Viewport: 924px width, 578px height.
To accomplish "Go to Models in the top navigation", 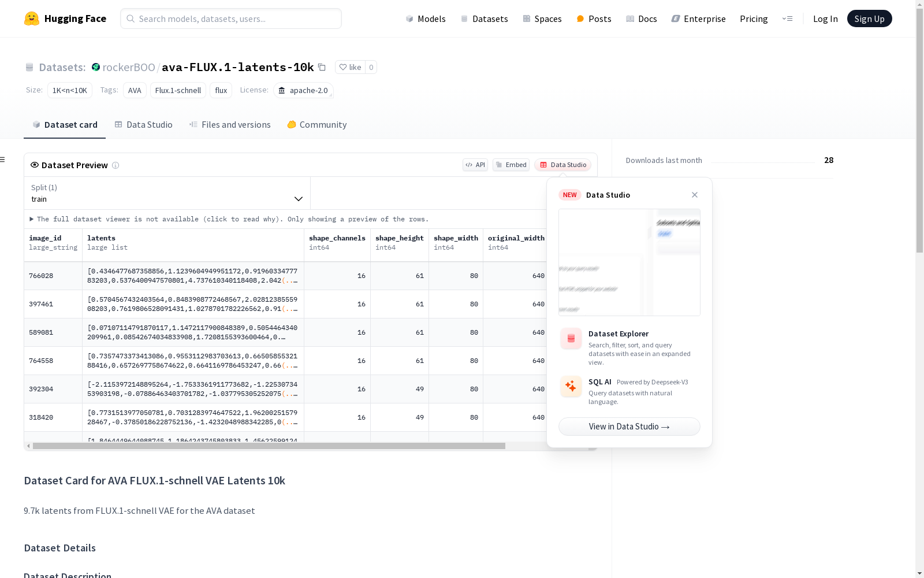I will 426,18.
